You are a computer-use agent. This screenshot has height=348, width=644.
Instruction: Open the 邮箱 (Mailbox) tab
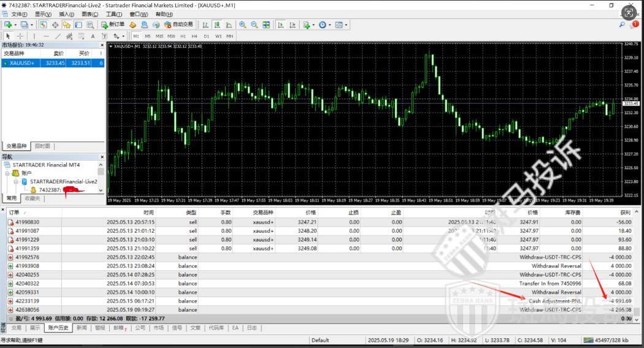[118, 328]
